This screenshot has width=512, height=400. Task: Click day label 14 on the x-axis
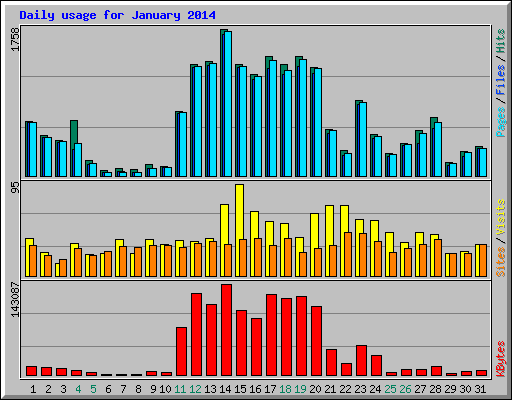(225, 389)
